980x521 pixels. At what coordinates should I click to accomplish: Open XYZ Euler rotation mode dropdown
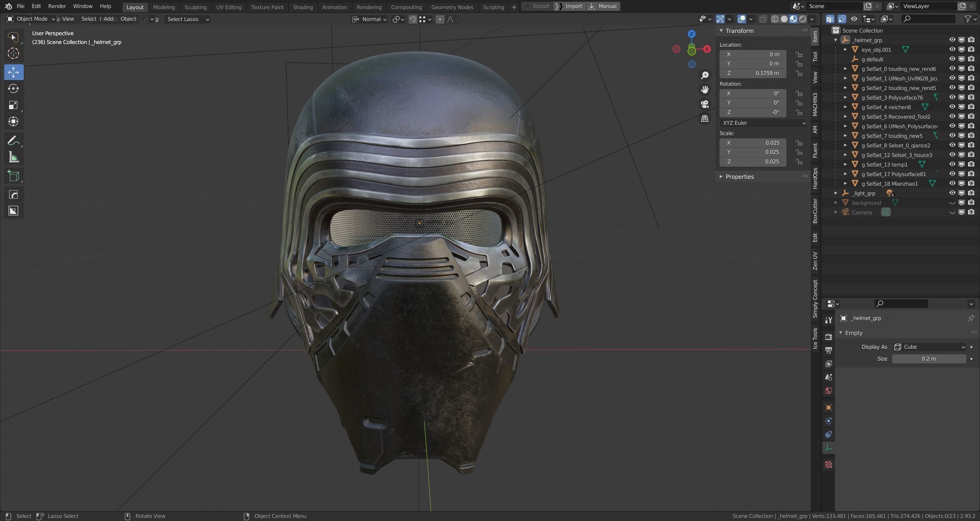pos(763,123)
